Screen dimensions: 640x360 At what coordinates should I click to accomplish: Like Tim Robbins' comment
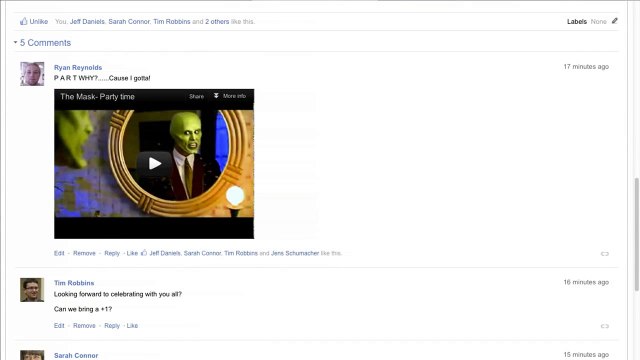point(132,325)
